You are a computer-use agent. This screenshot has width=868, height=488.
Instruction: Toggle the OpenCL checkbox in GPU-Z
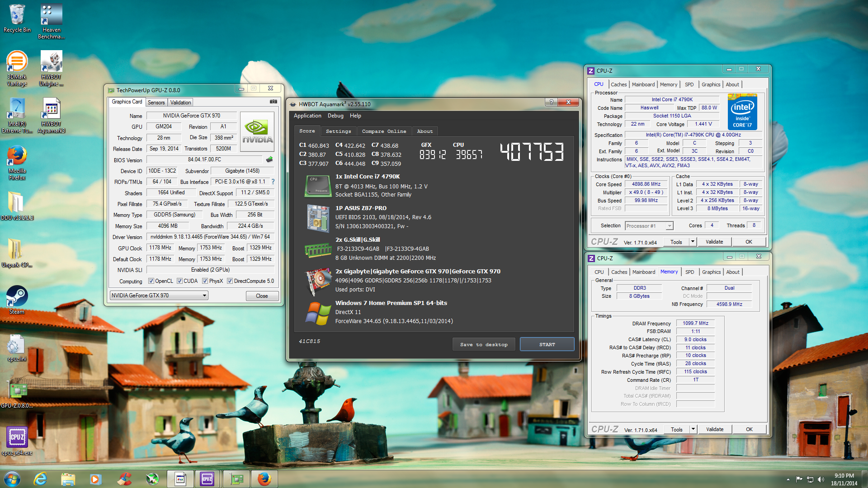click(x=151, y=281)
